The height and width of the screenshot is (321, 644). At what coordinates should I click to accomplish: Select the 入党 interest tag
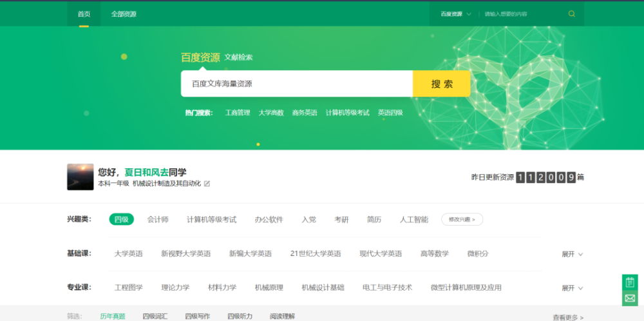(309, 220)
